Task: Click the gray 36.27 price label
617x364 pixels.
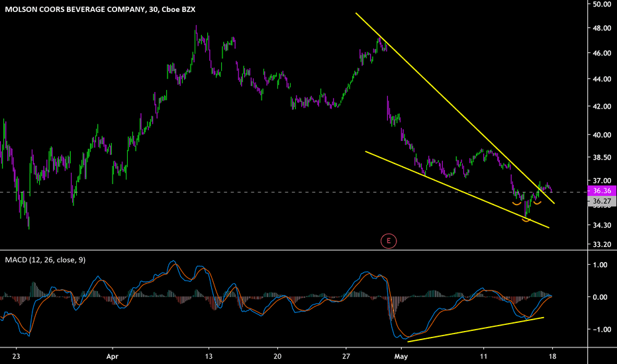Action: pyautogui.click(x=602, y=201)
